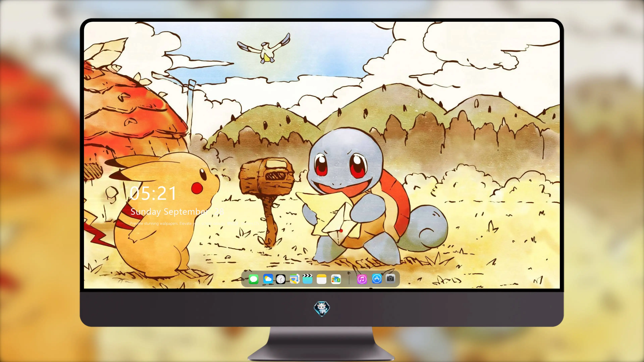Image resolution: width=644 pixels, height=362 pixels.
Task: Open the Clock app in the dock
Action: (281, 279)
